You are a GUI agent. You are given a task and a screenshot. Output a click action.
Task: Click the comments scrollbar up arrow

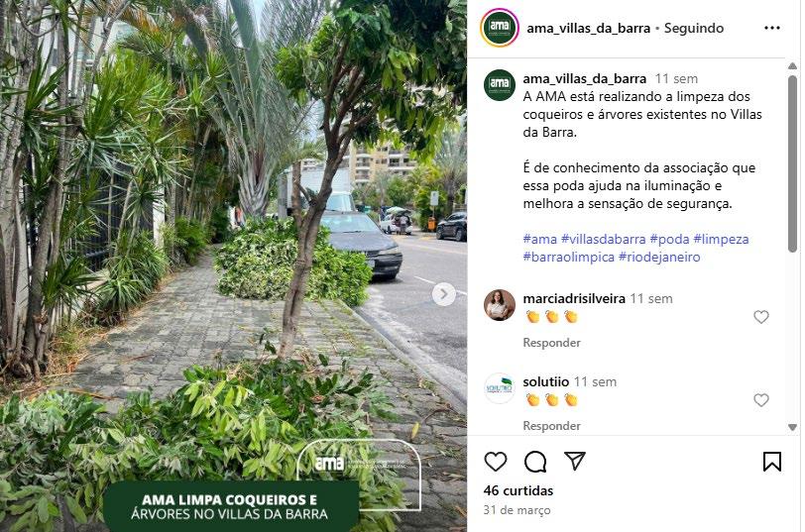(x=792, y=65)
